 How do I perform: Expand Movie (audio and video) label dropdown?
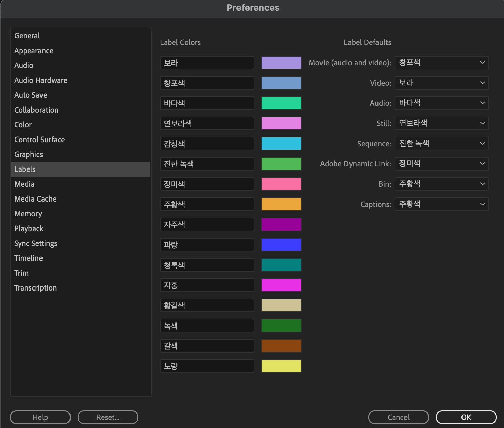[442, 63]
